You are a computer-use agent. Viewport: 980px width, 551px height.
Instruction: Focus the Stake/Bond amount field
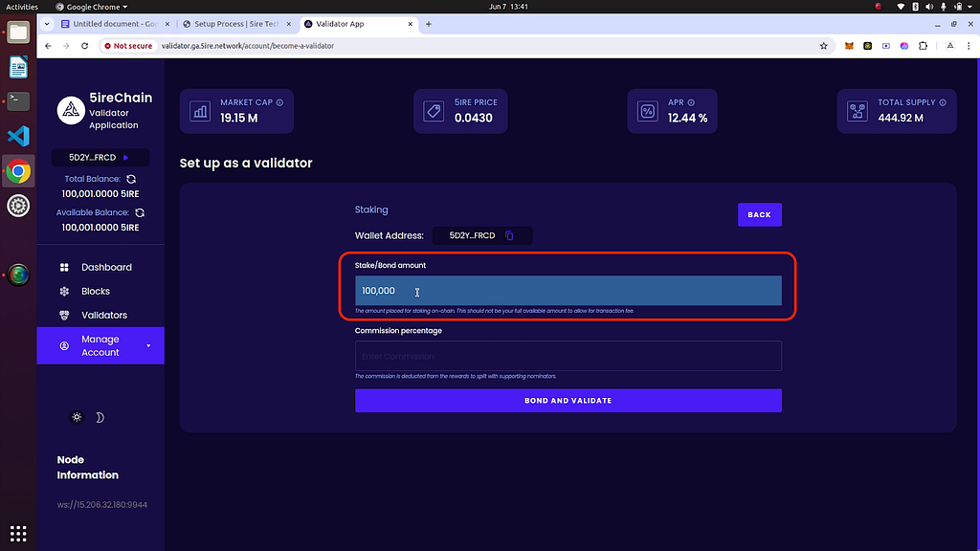tap(568, 291)
